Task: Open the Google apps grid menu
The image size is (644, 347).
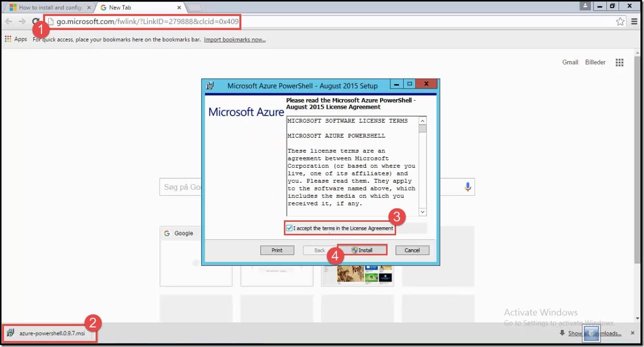Action: point(619,62)
